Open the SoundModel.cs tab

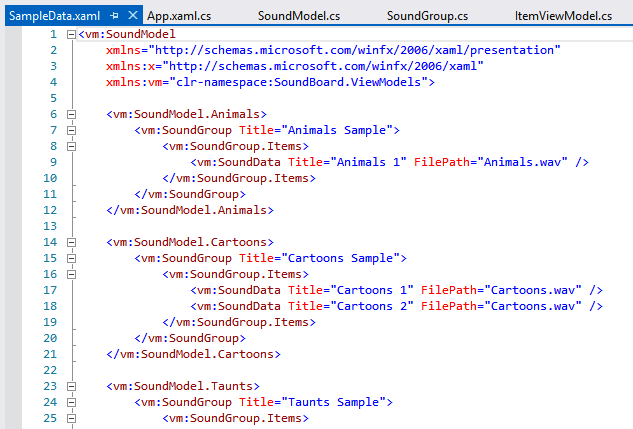click(299, 16)
